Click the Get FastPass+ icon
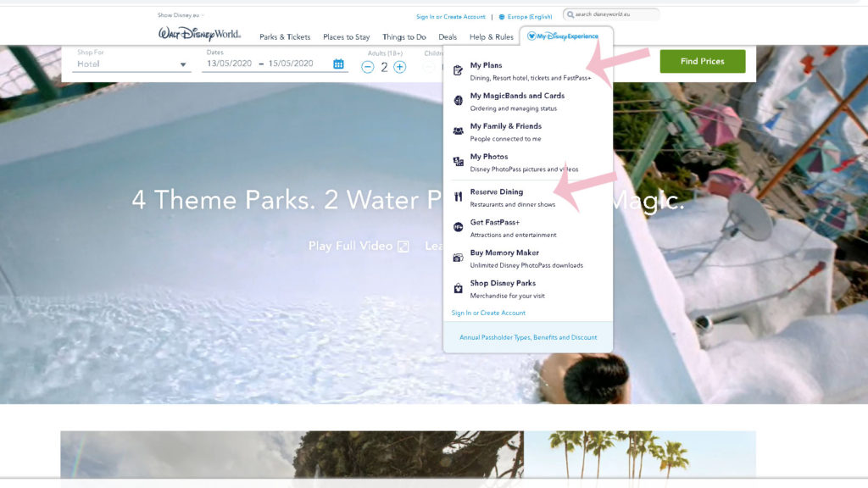This screenshot has height=488, width=868. [458, 227]
